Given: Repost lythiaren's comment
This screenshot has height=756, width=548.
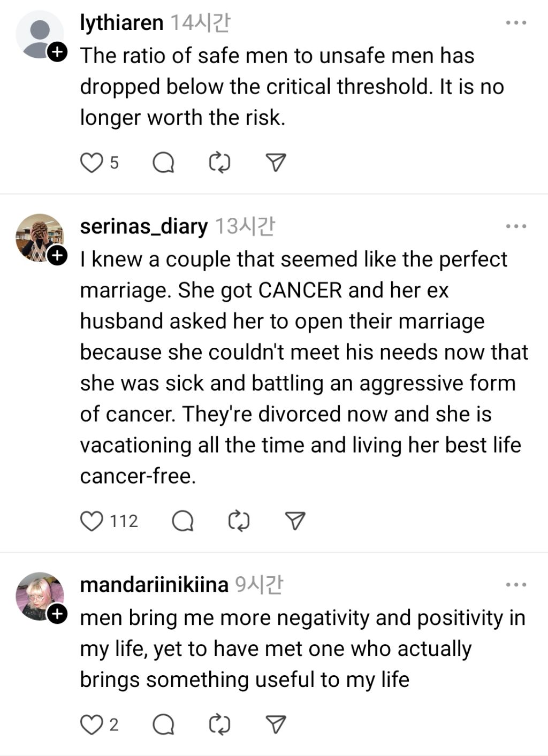Looking at the screenshot, I should coord(219,163).
